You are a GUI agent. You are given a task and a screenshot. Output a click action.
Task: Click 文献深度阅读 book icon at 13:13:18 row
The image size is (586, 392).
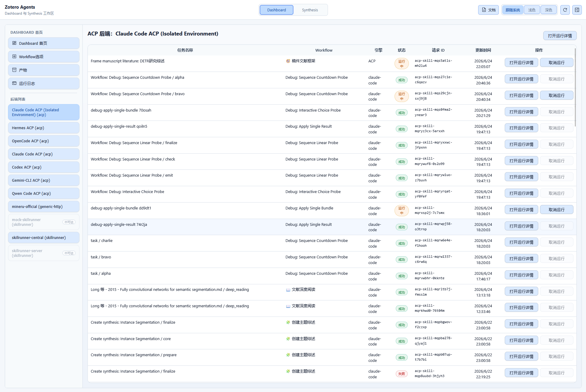tap(288, 290)
